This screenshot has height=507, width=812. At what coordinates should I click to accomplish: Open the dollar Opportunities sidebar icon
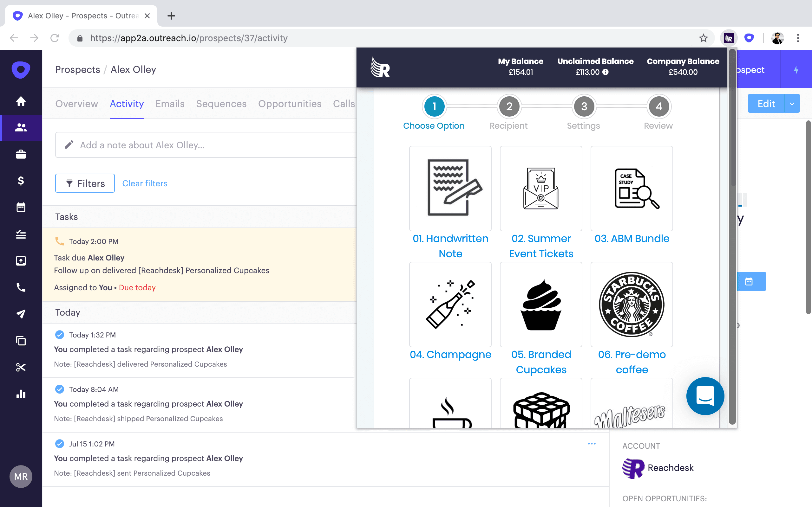pos(21,181)
